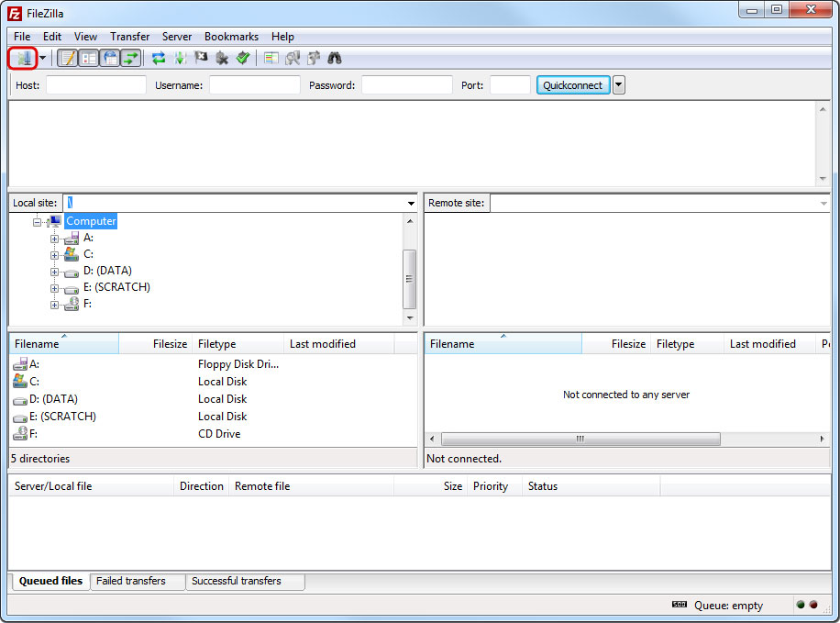Click the Process queue toolbar icon
The width and height of the screenshot is (840, 623).
tap(180, 58)
